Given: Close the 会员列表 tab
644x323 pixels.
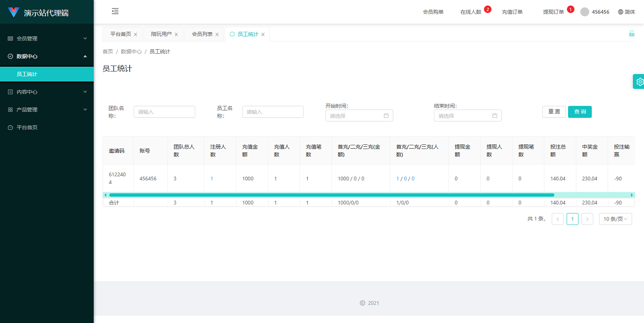Looking at the screenshot, I should click(x=217, y=35).
